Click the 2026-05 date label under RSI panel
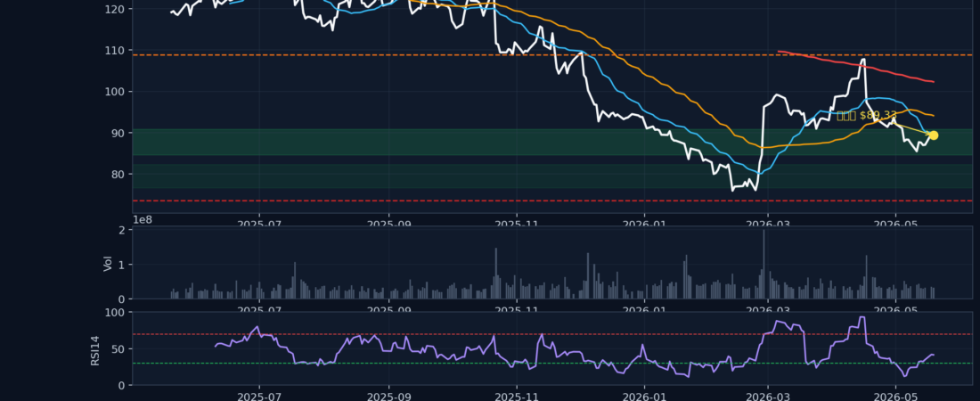Viewport: 980px width, 401px height. [x=895, y=396]
